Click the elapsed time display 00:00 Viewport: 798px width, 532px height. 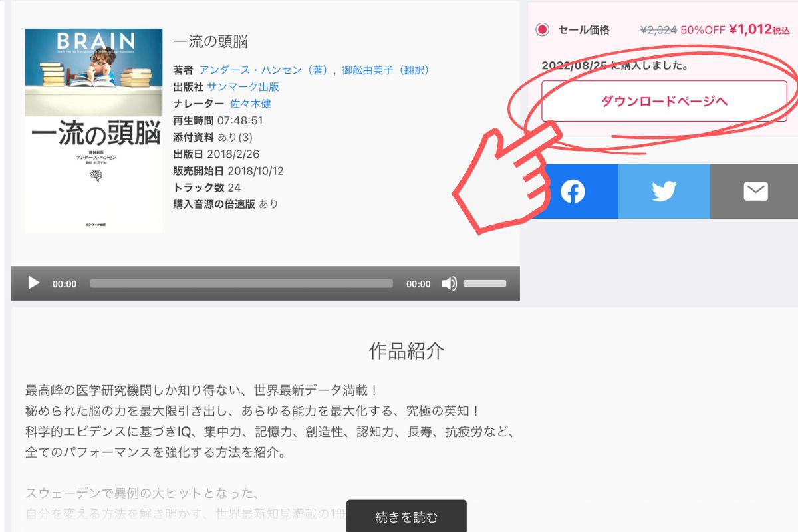[x=64, y=283]
